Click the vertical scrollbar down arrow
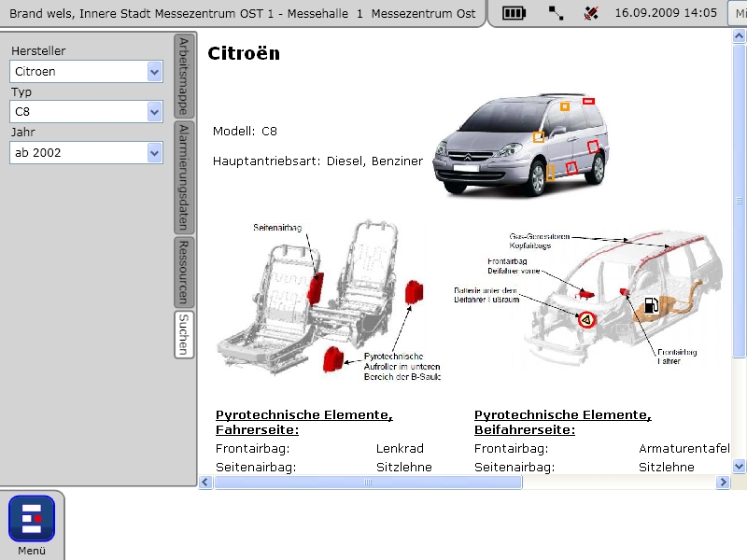Viewport: 747px width, 560px height. pos(739,466)
